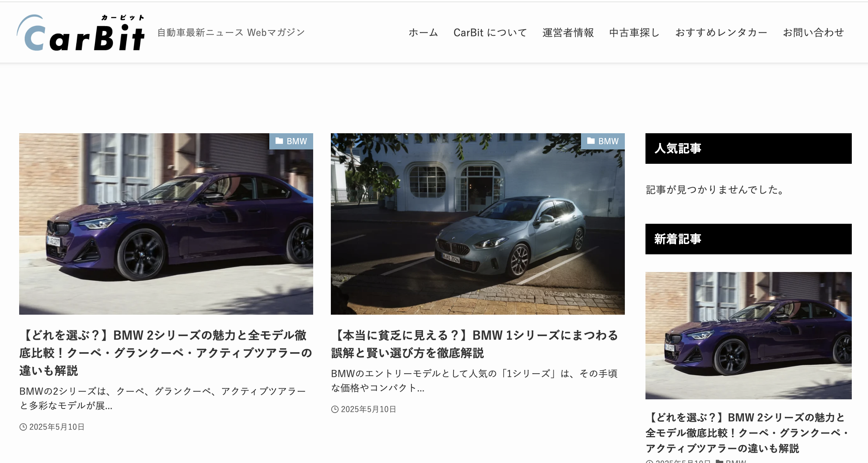This screenshot has width=868, height=463.
Task: Click the CarBit logo in the header
Action: [x=81, y=33]
